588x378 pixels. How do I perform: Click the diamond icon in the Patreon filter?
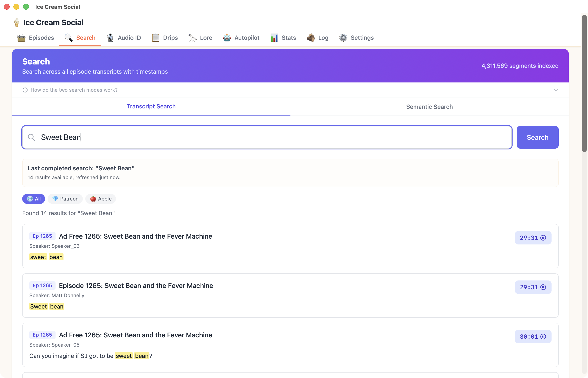[x=55, y=199]
